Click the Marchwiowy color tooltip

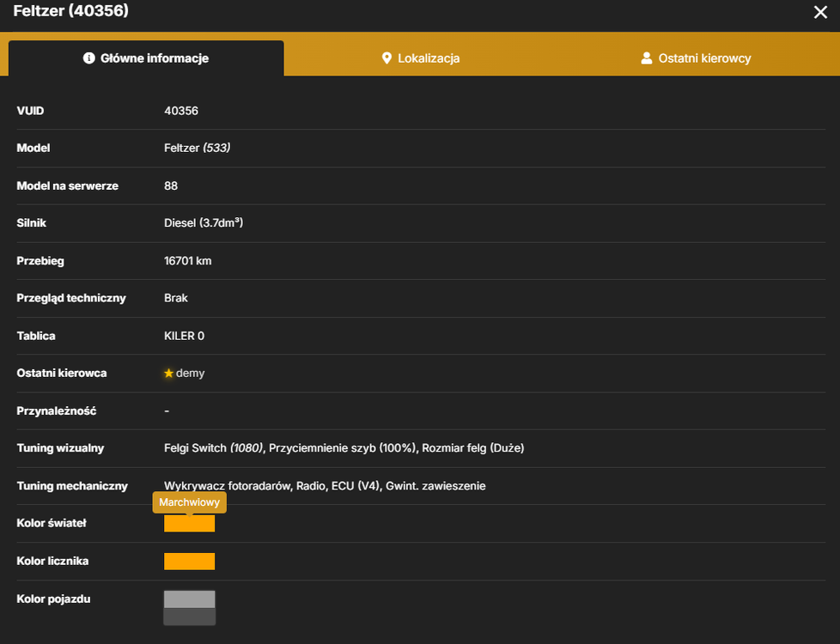(x=189, y=502)
